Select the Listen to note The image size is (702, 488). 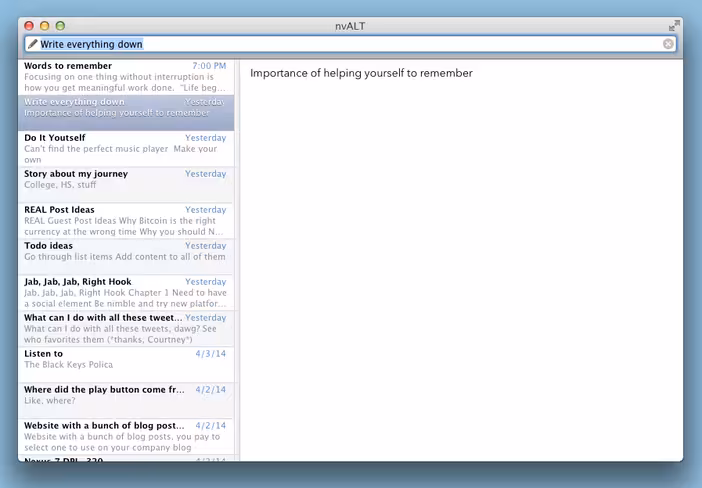[x=126, y=364]
